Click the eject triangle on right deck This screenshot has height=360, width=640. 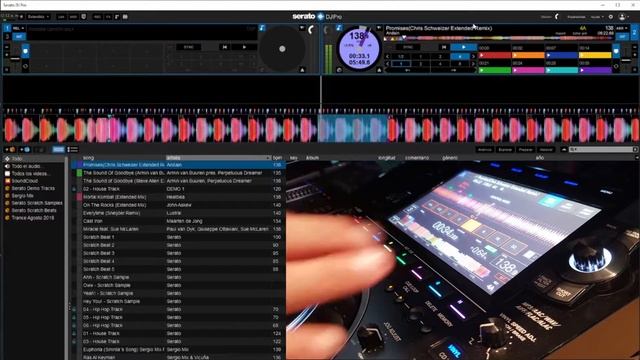[x=379, y=70]
